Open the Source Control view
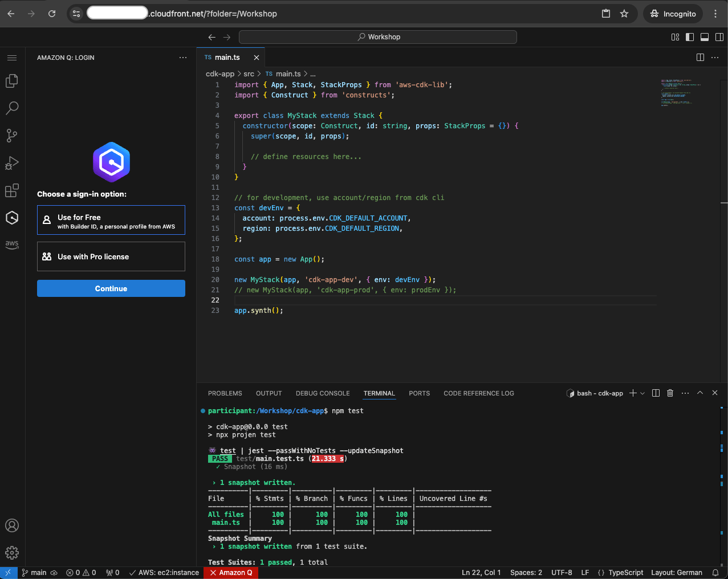Viewport: 728px width, 579px height. click(12, 135)
